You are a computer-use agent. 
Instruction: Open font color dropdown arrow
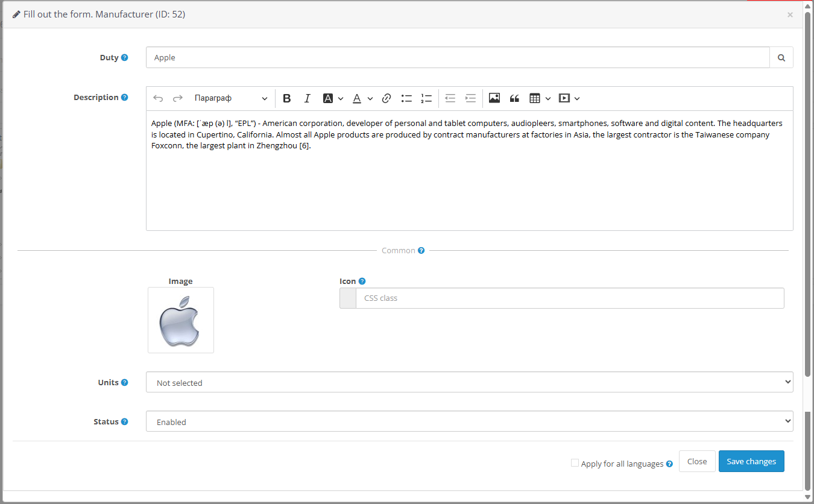[x=370, y=98]
